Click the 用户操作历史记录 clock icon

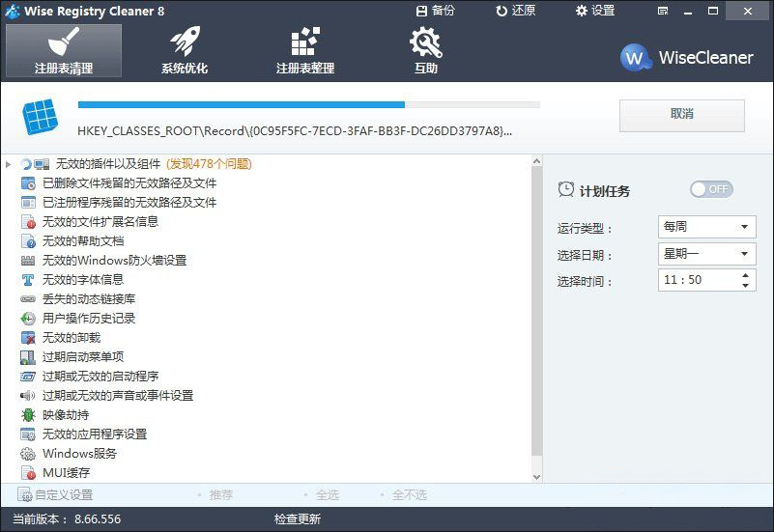[x=28, y=319]
